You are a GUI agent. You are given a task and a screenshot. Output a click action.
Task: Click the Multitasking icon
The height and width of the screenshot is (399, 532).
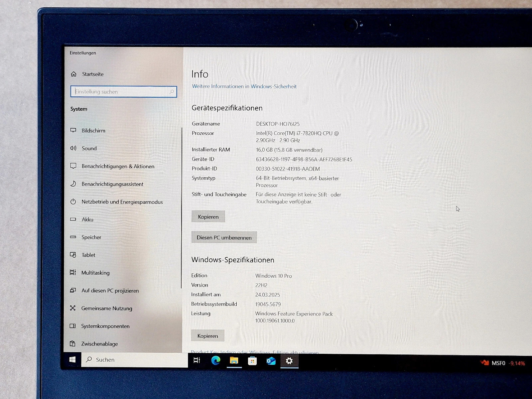tap(73, 273)
